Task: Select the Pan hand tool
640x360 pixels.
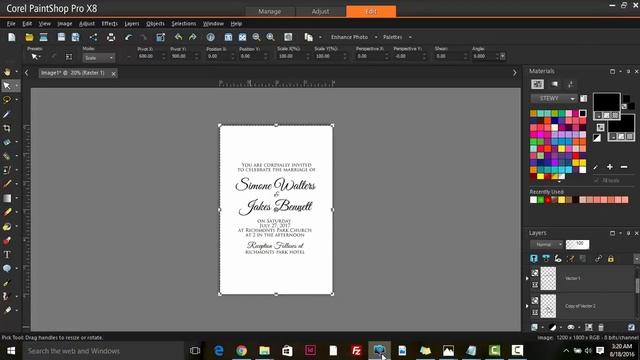Action: click(x=7, y=72)
